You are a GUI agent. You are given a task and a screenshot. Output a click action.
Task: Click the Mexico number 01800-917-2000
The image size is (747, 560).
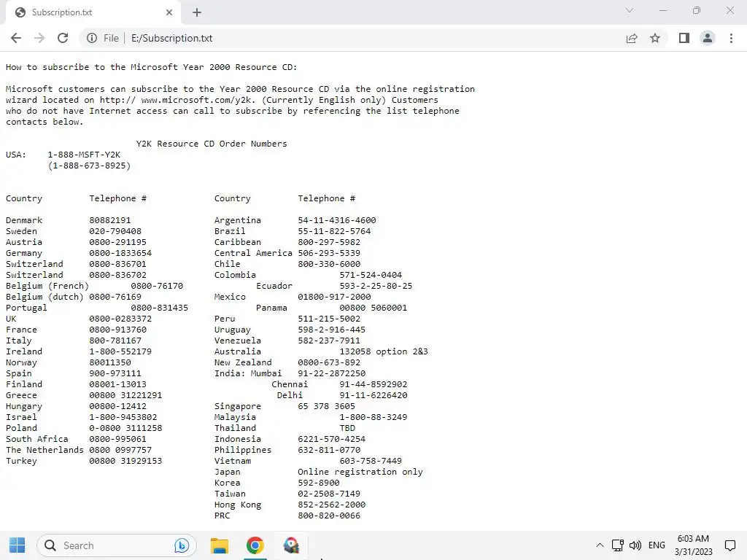coord(334,297)
